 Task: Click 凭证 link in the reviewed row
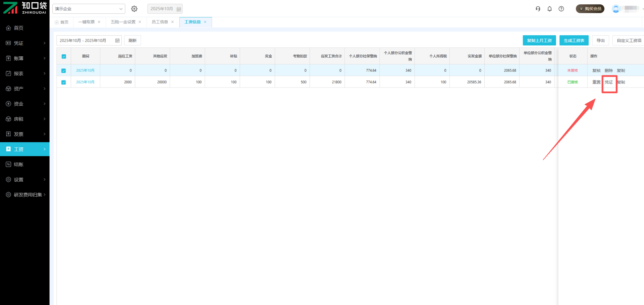(608, 82)
